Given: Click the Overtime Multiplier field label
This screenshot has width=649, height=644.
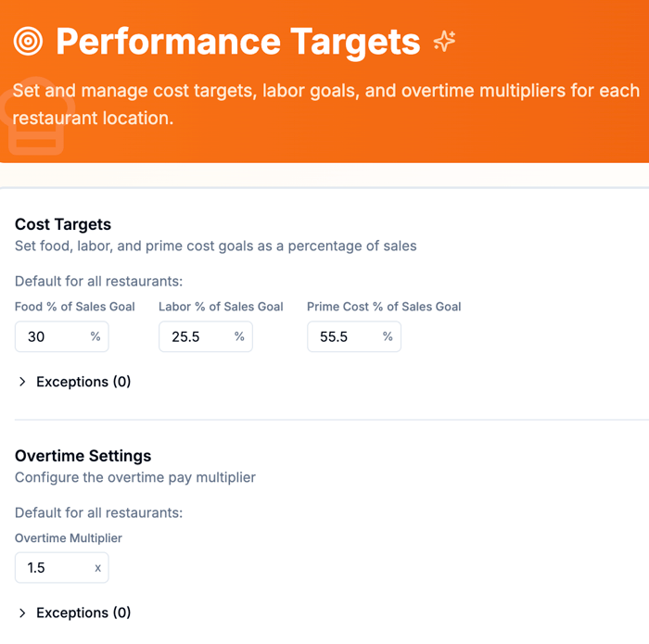Looking at the screenshot, I should (69, 537).
